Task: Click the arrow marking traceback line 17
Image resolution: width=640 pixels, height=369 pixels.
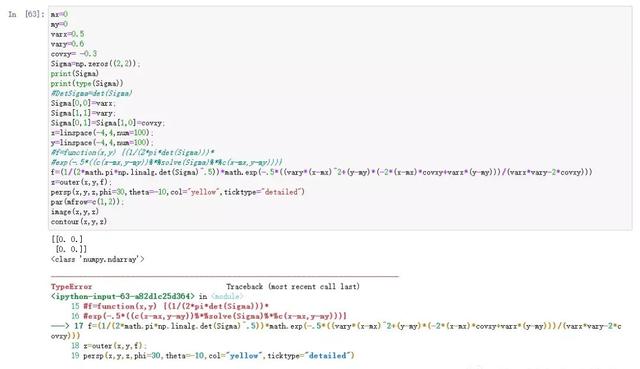Action: pos(60,326)
